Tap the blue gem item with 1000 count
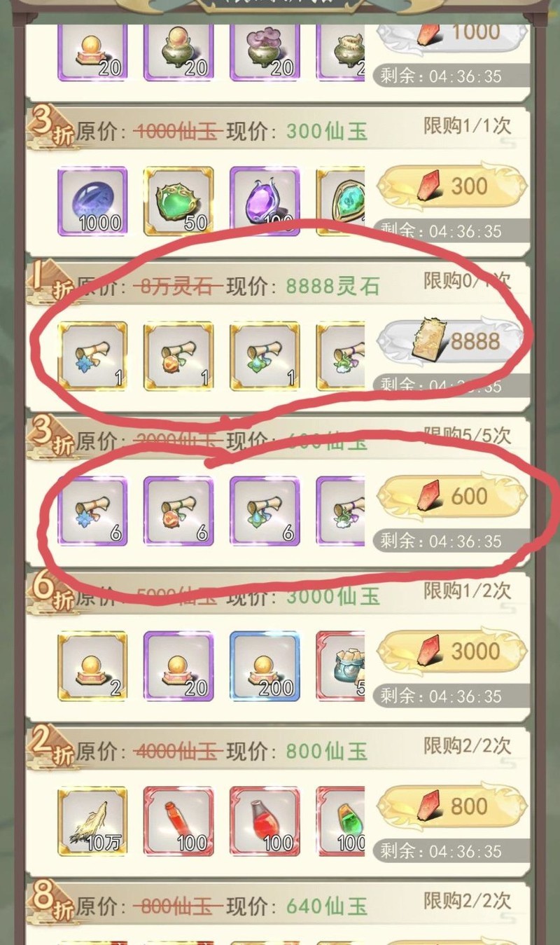The height and width of the screenshot is (945, 560). point(92,201)
